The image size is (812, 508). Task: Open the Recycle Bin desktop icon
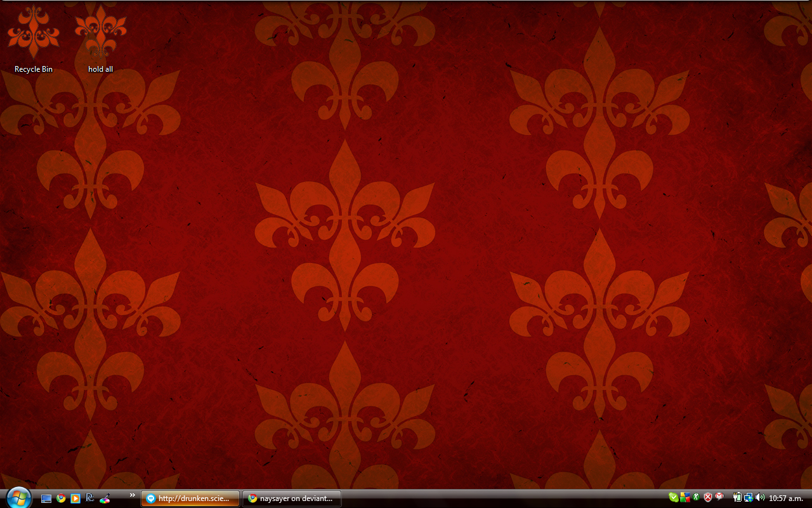pos(34,39)
